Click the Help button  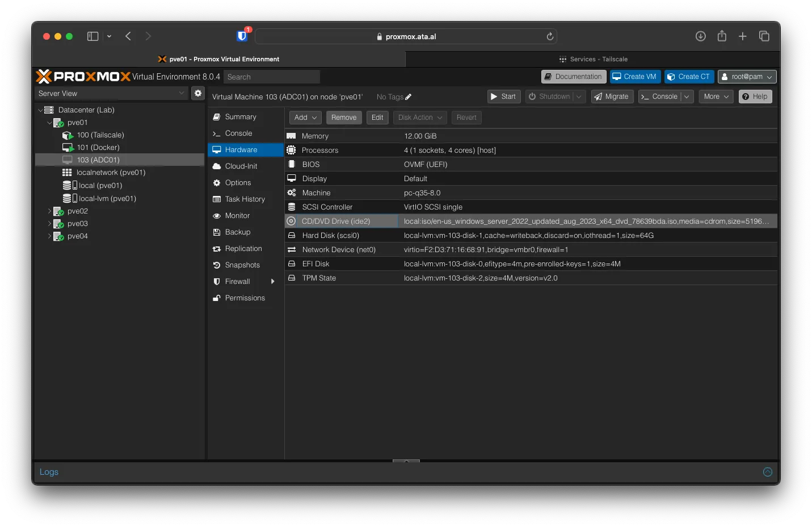pyautogui.click(x=755, y=97)
